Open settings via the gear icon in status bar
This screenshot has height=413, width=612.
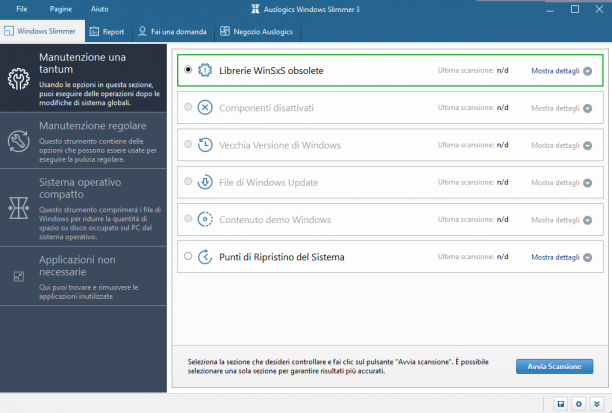click(579, 404)
